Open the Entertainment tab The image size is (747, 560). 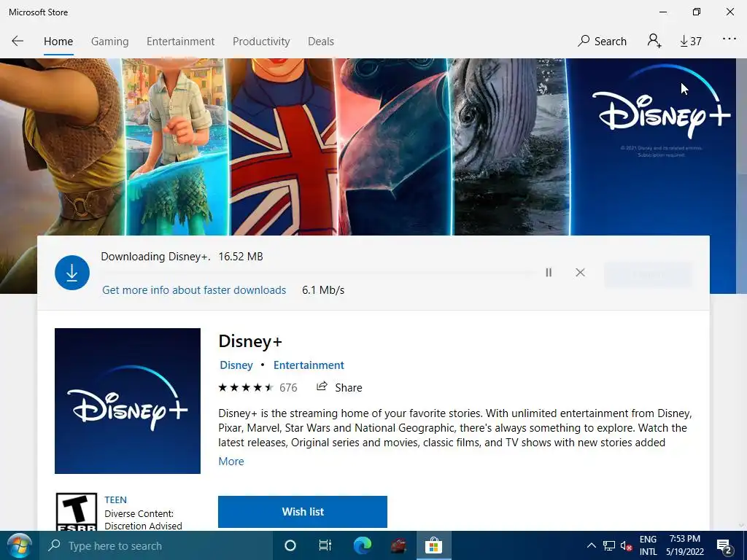181,42
